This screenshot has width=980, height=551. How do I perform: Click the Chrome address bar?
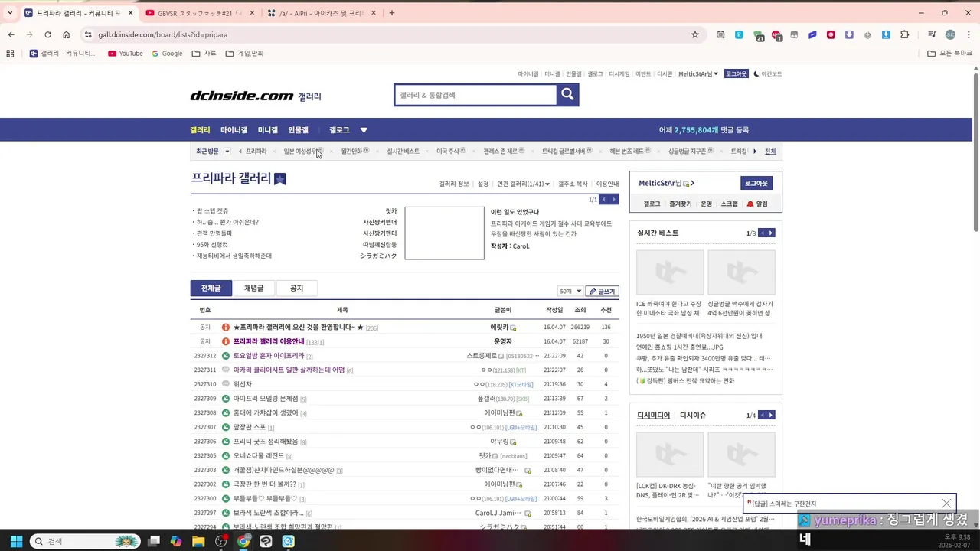(x=390, y=34)
